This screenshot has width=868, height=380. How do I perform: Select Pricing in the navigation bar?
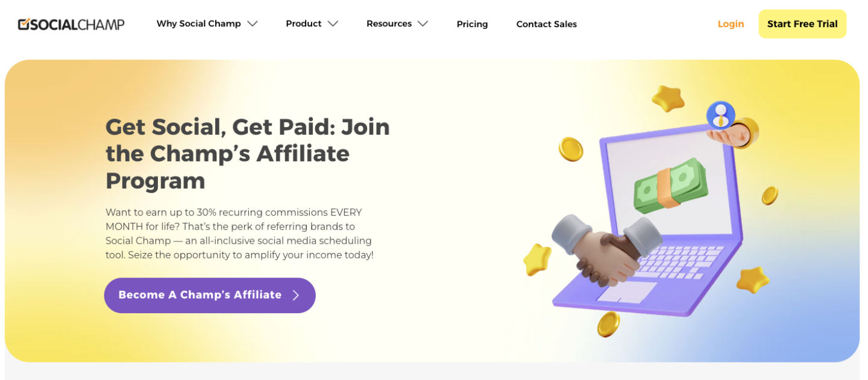coord(472,24)
